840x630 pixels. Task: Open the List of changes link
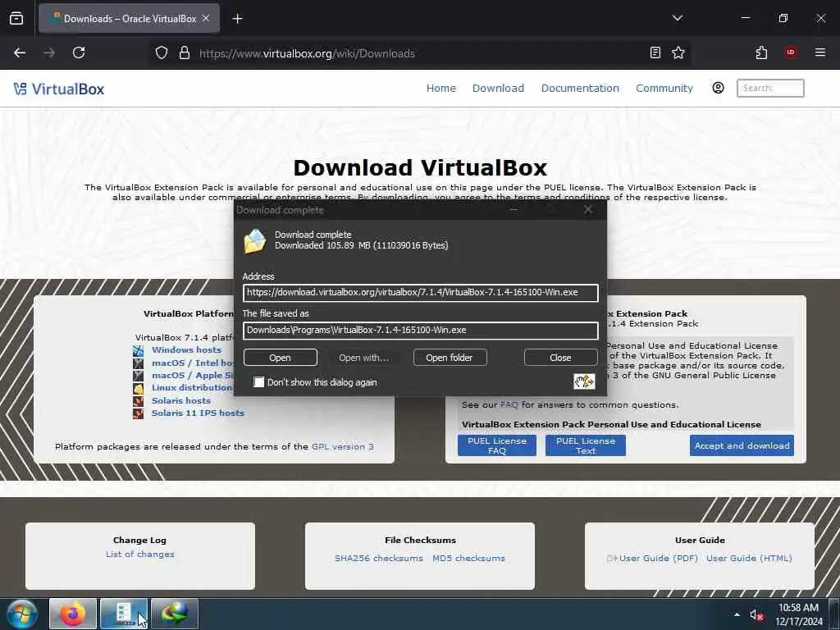[x=139, y=554]
